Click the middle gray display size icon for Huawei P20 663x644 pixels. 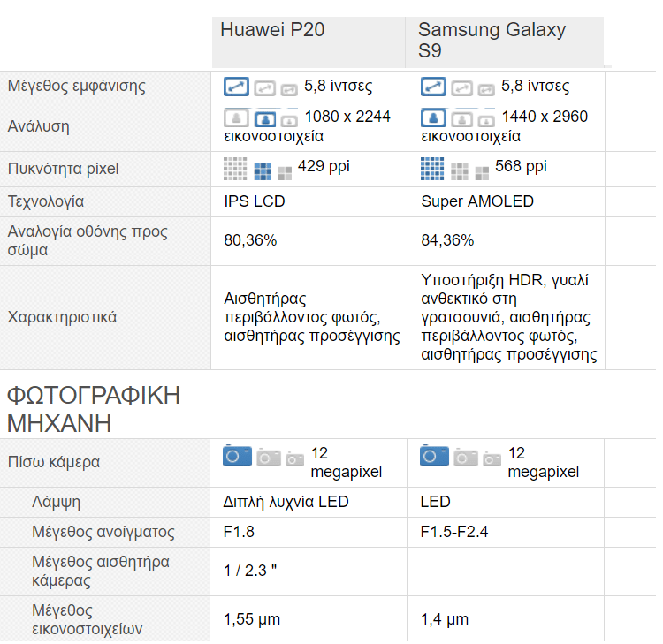[x=265, y=87]
